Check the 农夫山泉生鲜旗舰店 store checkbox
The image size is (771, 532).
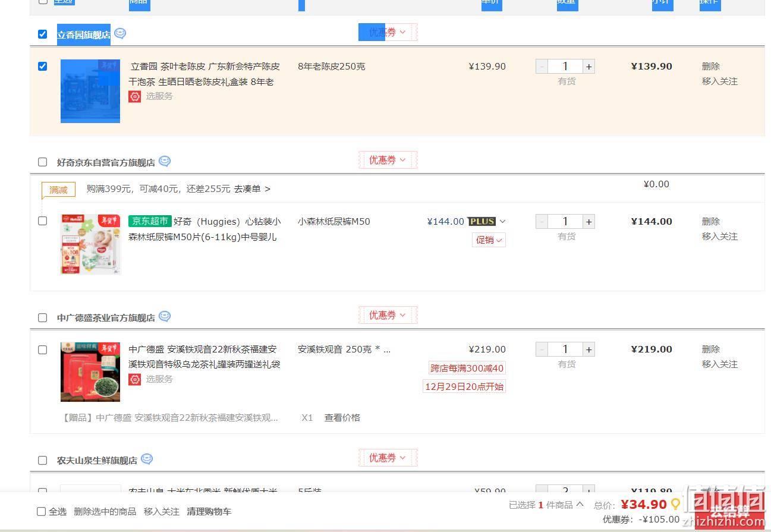point(42,460)
